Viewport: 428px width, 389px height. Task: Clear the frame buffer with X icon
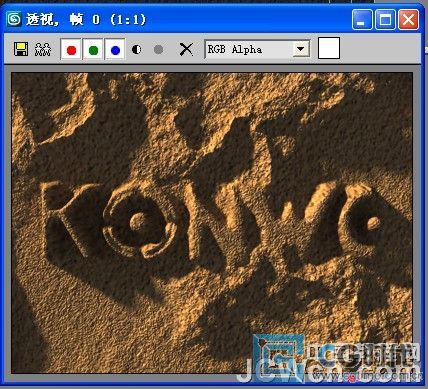[x=186, y=50]
